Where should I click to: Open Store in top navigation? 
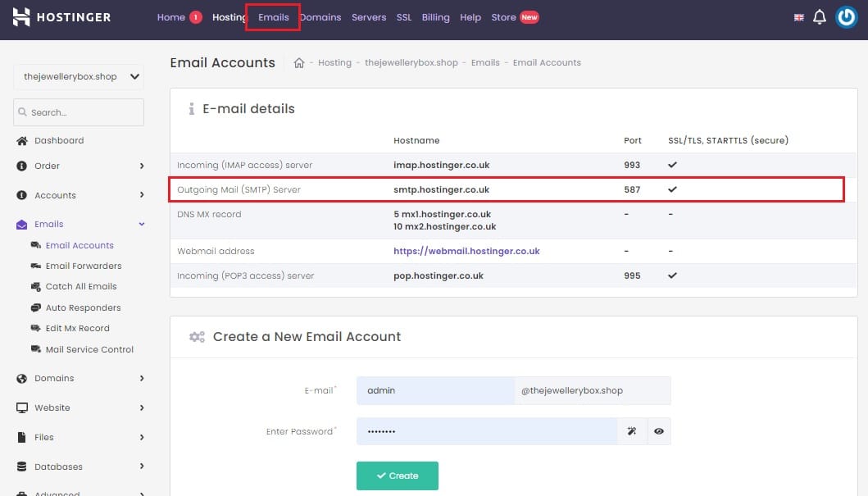pos(504,17)
